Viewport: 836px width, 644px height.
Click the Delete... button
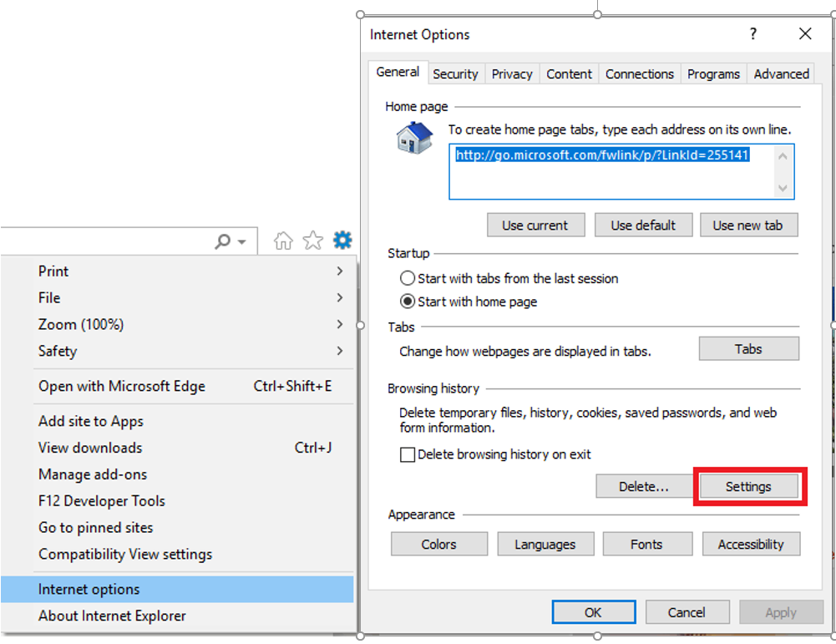point(644,487)
